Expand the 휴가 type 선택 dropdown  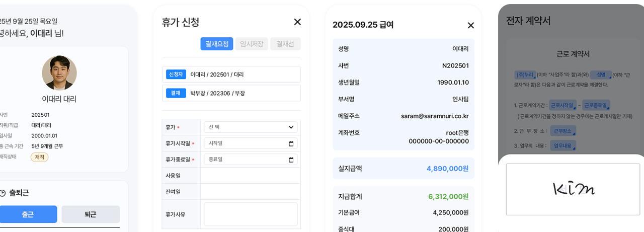(251, 127)
